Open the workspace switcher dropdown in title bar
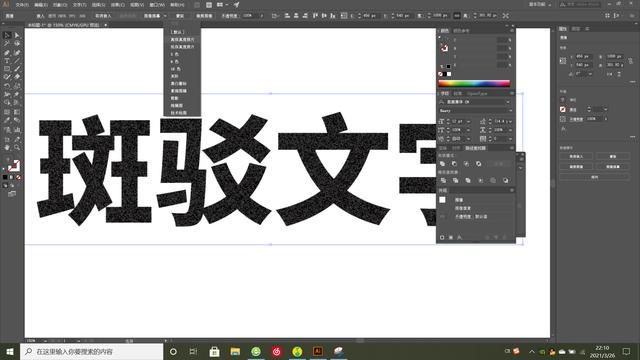This screenshot has height=360, width=640. (540, 4)
